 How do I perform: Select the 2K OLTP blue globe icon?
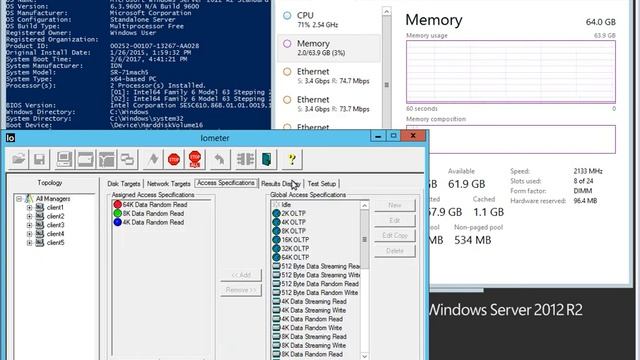coord(276,213)
